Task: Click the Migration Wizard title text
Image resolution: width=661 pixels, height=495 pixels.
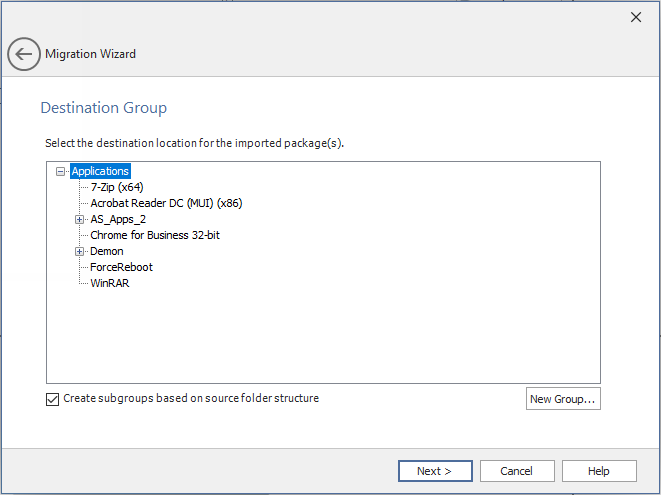Action: (91, 54)
